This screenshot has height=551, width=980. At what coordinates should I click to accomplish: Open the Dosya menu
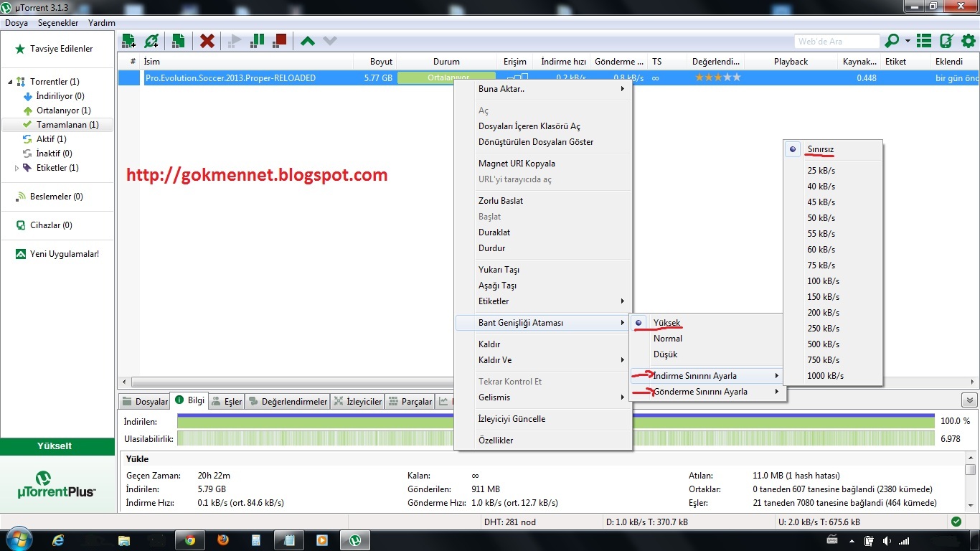pos(17,23)
